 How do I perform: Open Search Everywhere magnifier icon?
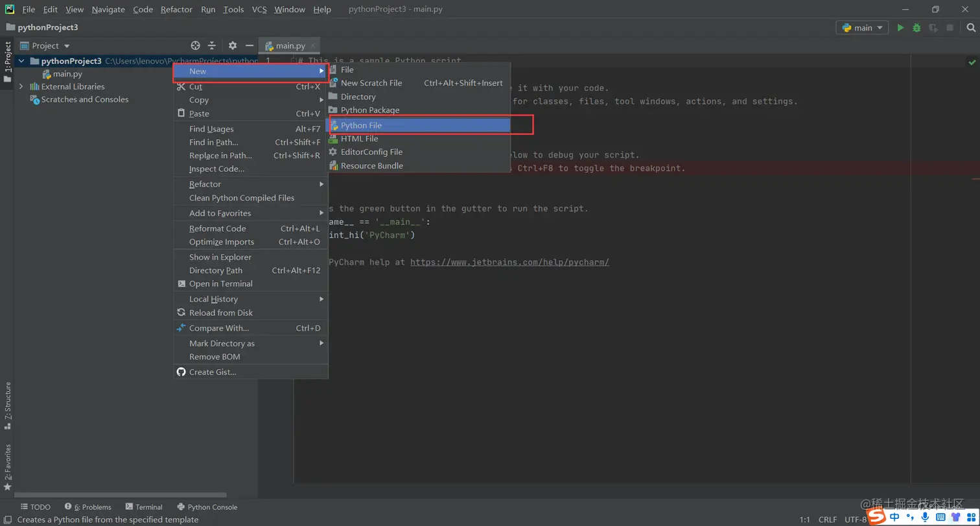tap(971, 28)
